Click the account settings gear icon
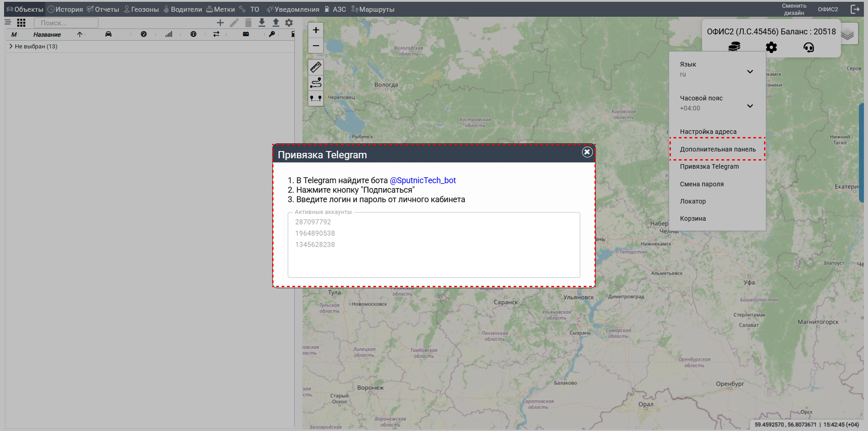The height and width of the screenshot is (431, 868). click(771, 47)
